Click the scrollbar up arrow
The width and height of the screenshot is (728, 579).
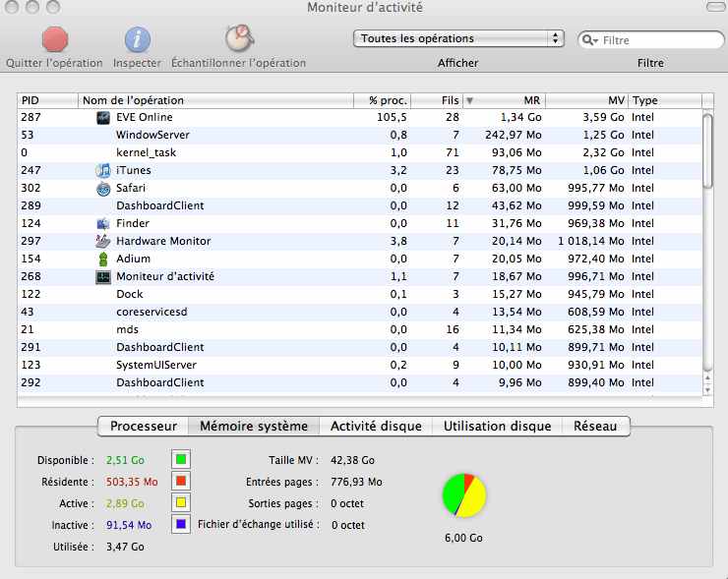pos(708,378)
